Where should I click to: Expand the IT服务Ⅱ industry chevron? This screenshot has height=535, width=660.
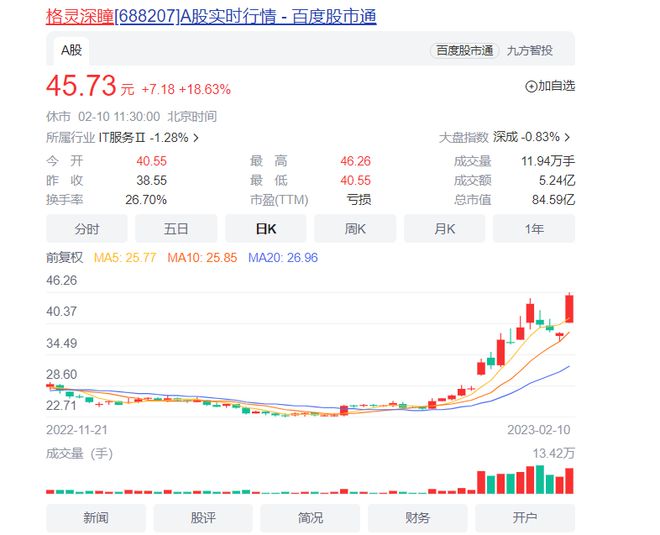pyautogui.click(x=196, y=138)
